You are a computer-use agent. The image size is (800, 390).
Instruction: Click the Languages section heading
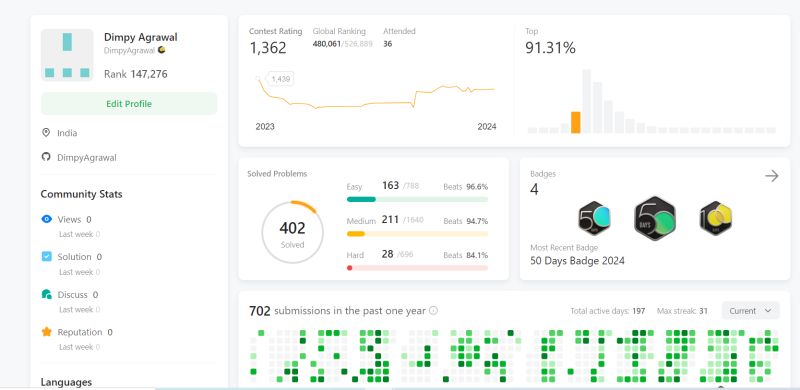[66, 382]
